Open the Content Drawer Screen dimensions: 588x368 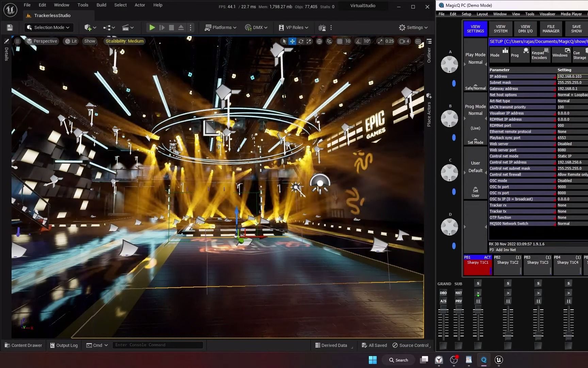point(23,345)
